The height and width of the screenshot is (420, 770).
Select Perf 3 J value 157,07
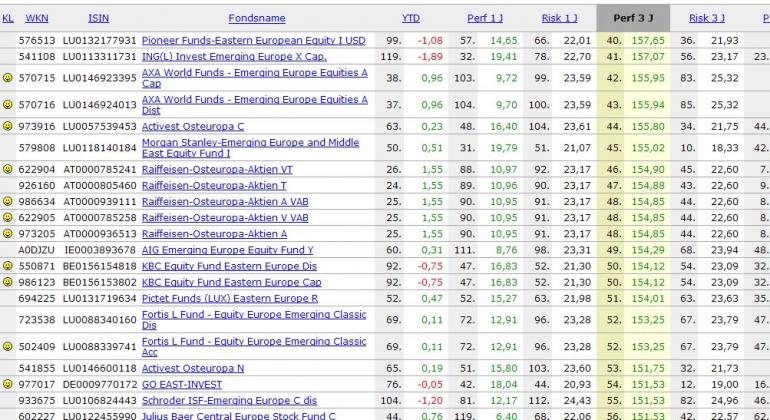click(648, 56)
